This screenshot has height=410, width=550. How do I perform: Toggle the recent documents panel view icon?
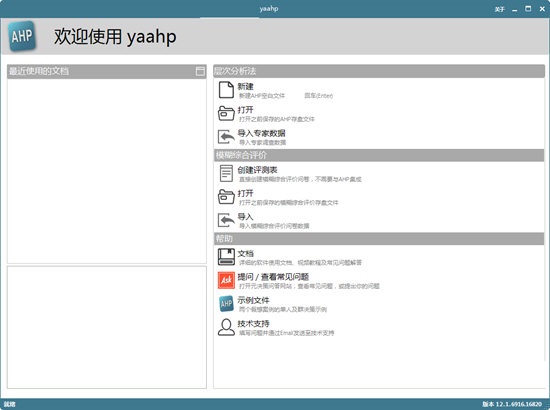point(200,71)
